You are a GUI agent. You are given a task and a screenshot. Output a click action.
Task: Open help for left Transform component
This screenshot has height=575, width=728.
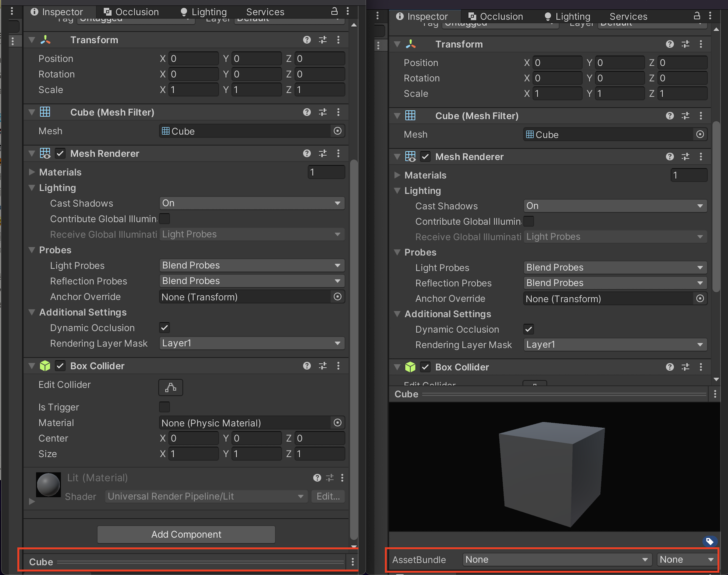[x=307, y=40]
